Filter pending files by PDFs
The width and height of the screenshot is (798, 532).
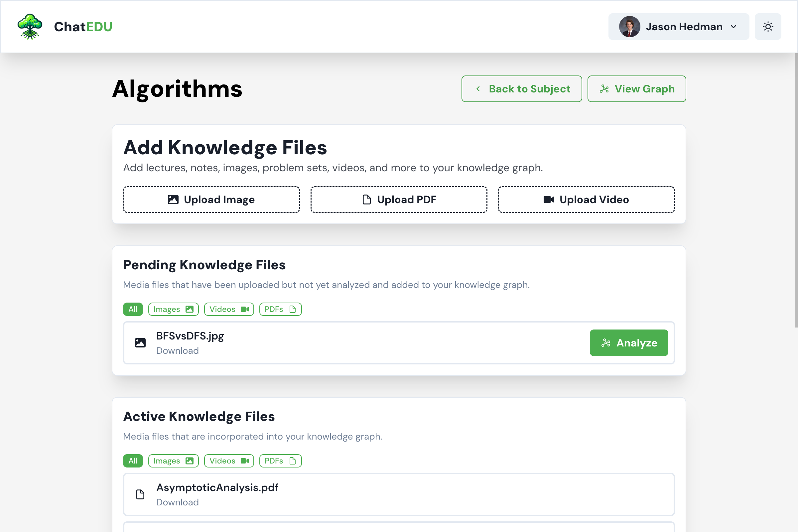click(x=280, y=309)
